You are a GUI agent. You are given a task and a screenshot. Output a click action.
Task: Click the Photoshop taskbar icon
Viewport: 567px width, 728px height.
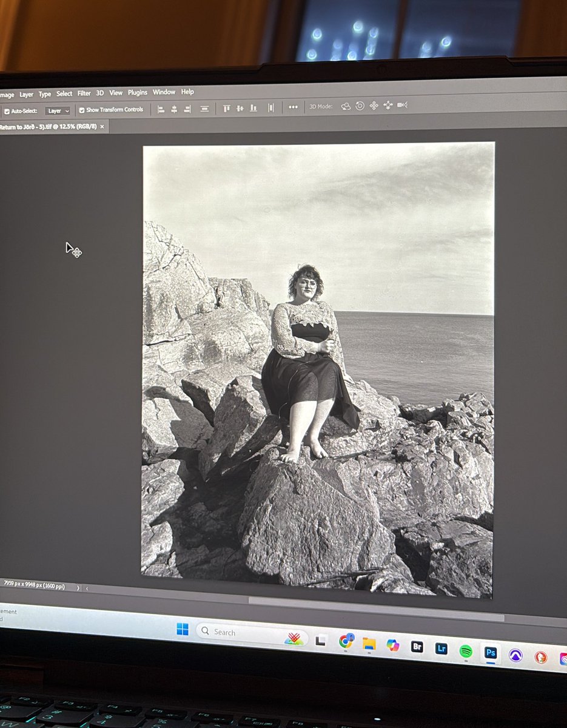491,653
